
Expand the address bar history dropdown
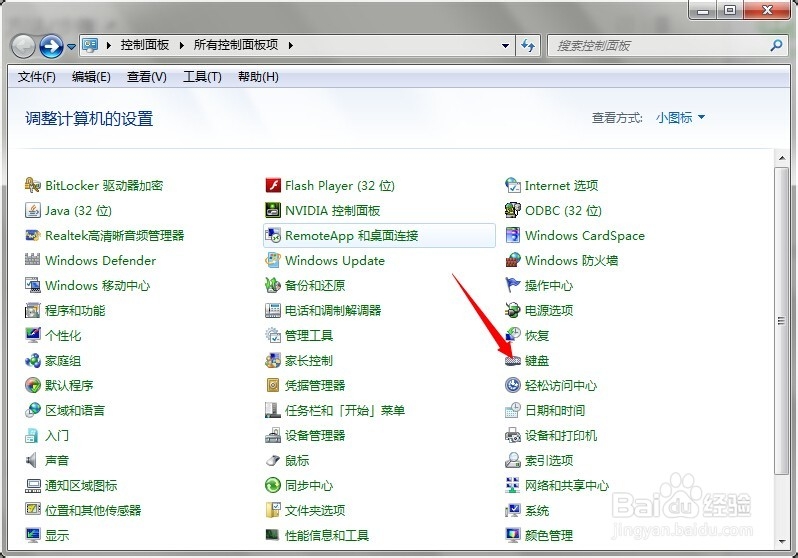[505, 45]
